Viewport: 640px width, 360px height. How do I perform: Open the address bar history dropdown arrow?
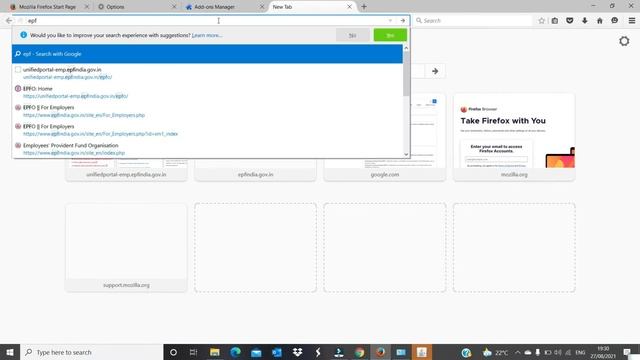pyautogui.click(x=390, y=20)
